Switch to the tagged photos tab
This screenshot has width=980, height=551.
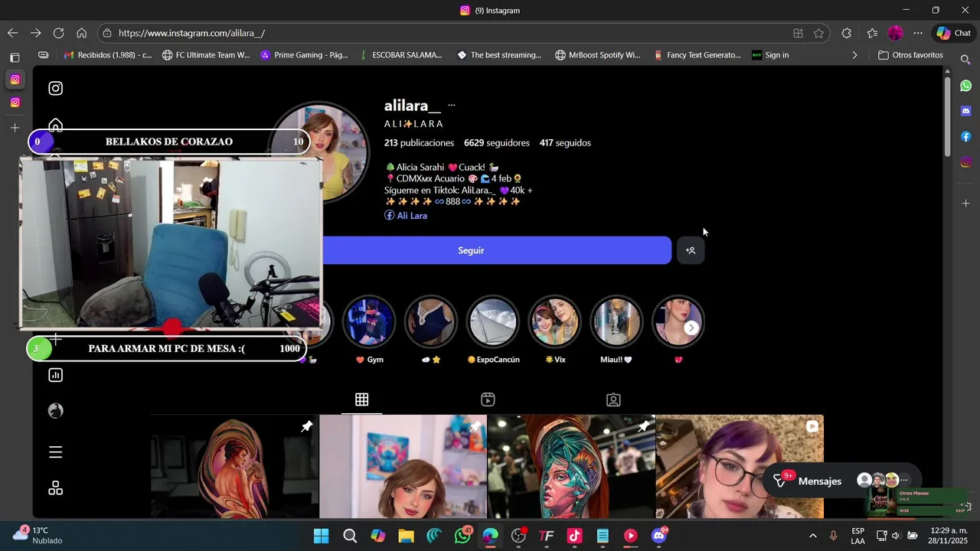click(613, 399)
